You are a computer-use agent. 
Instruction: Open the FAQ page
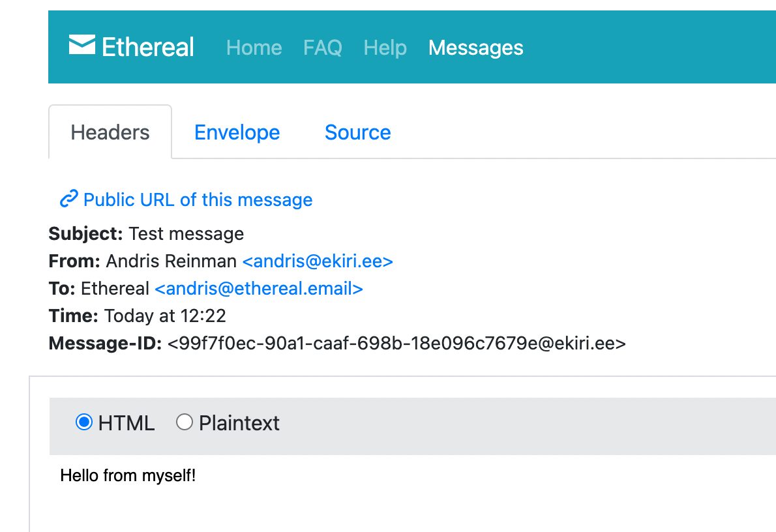323,48
